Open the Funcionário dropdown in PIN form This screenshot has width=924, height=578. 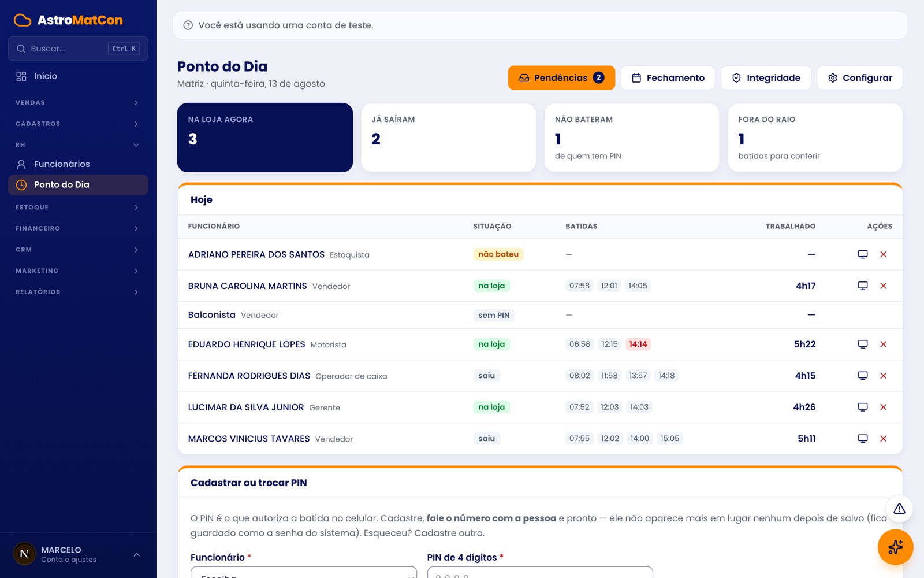304,572
